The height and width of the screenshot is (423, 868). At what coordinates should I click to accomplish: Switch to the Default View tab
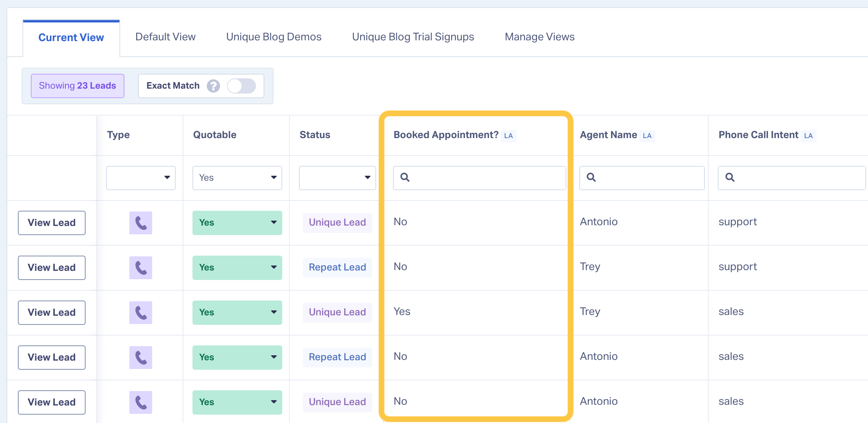pos(165,37)
